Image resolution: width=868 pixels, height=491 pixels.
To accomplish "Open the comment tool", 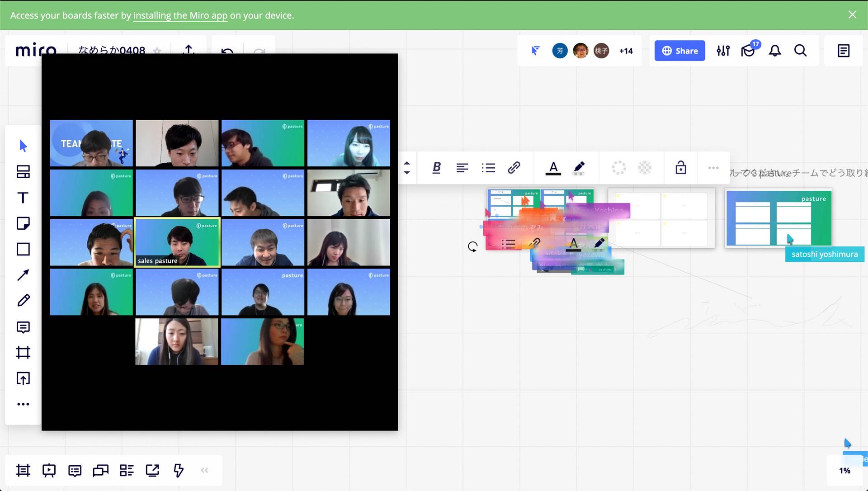I will pyautogui.click(x=23, y=327).
